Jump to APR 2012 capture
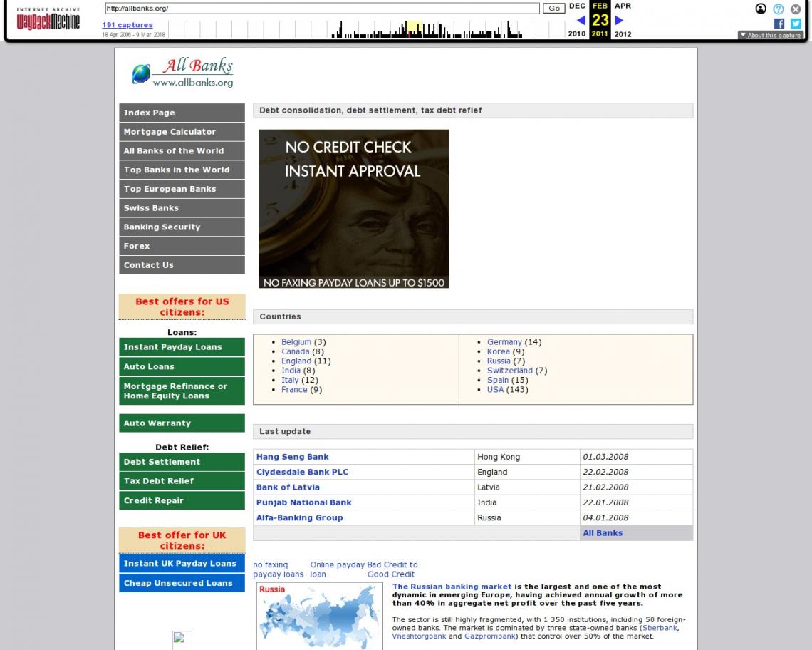The height and width of the screenshot is (650, 812). [x=623, y=20]
